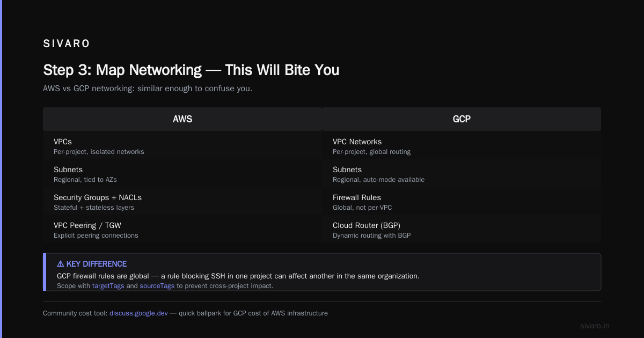The height and width of the screenshot is (338, 644).
Task: Click 'Per-project, global routing' description
Action: tap(372, 152)
